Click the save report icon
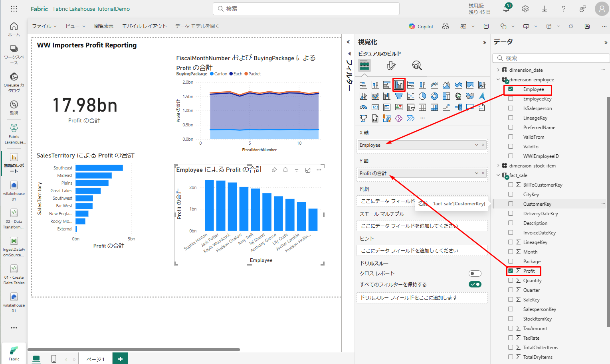Image resolution: width=610 pixels, height=364 pixels. [587, 26]
